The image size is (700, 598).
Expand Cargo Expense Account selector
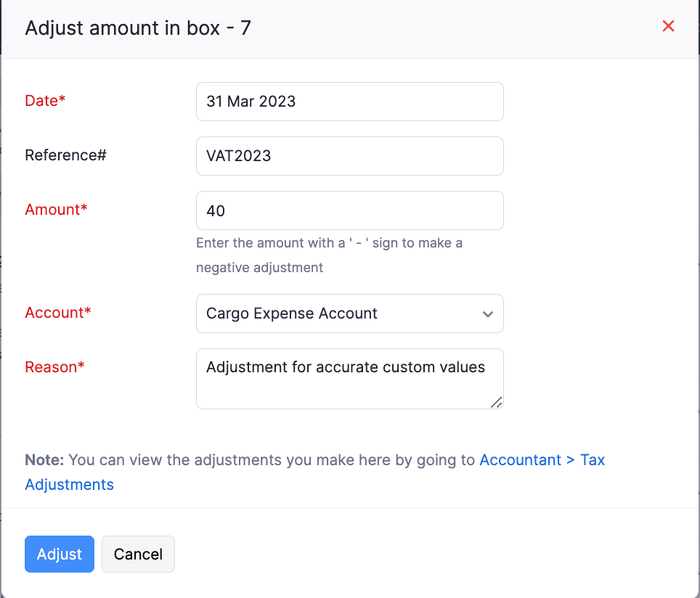point(350,314)
